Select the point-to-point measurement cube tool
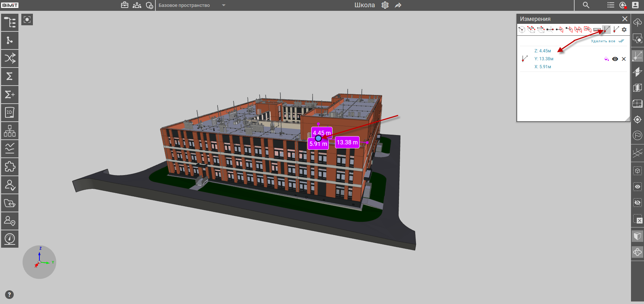 pos(521,30)
